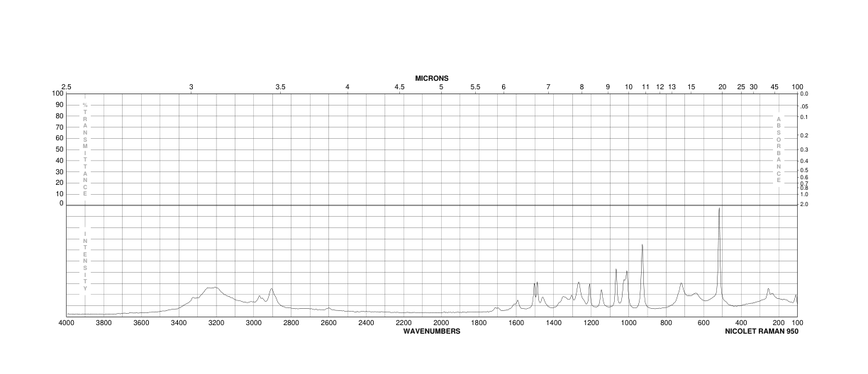
Task: Click the 5.5 microns tick label
Action: tap(475, 86)
